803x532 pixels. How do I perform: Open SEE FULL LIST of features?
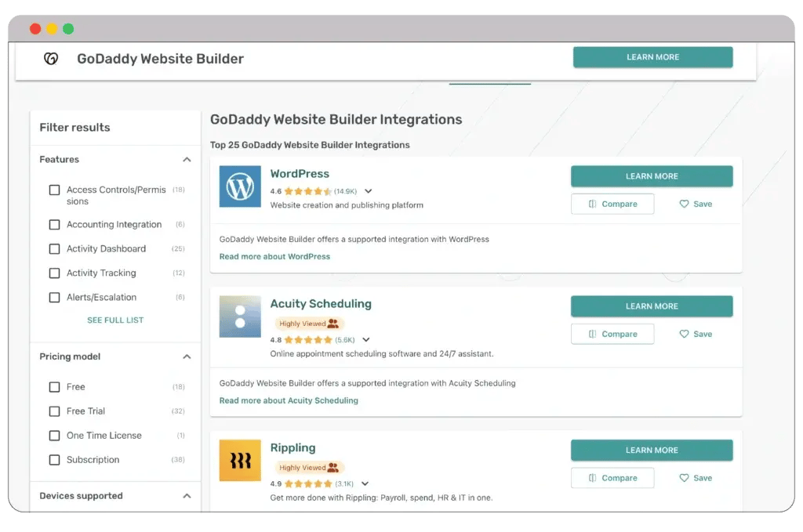click(115, 320)
